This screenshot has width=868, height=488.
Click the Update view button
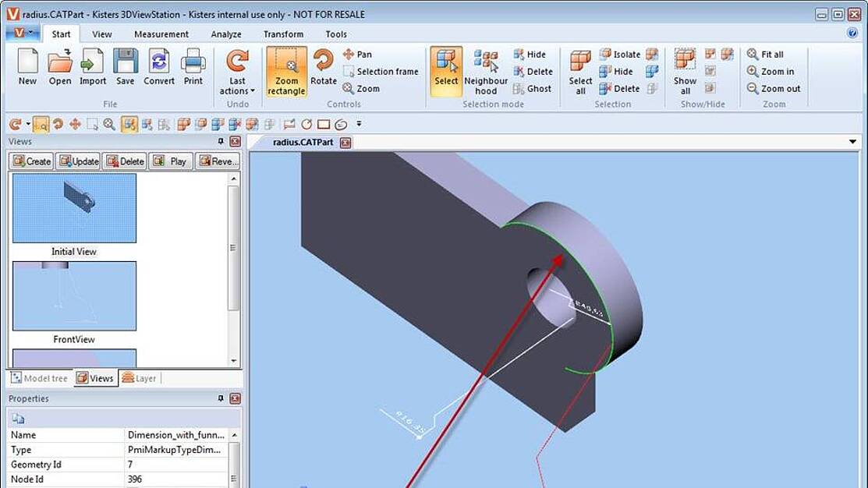pos(79,161)
